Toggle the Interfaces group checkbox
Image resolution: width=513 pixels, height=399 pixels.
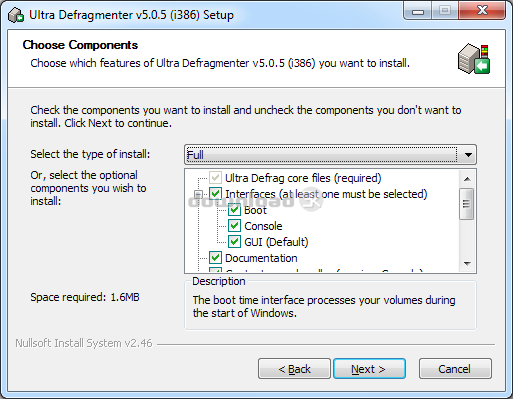[x=215, y=194]
